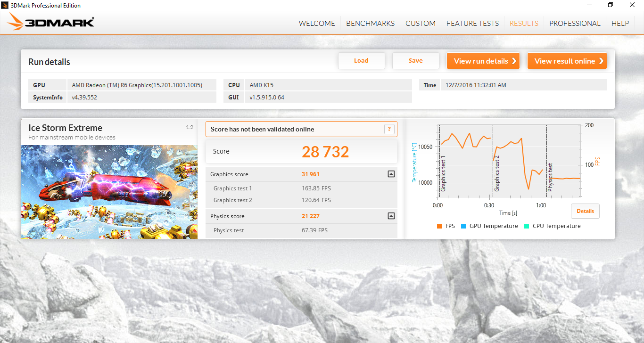Go to the BENCHMARKS tab
644x343 pixels.
[x=371, y=23]
